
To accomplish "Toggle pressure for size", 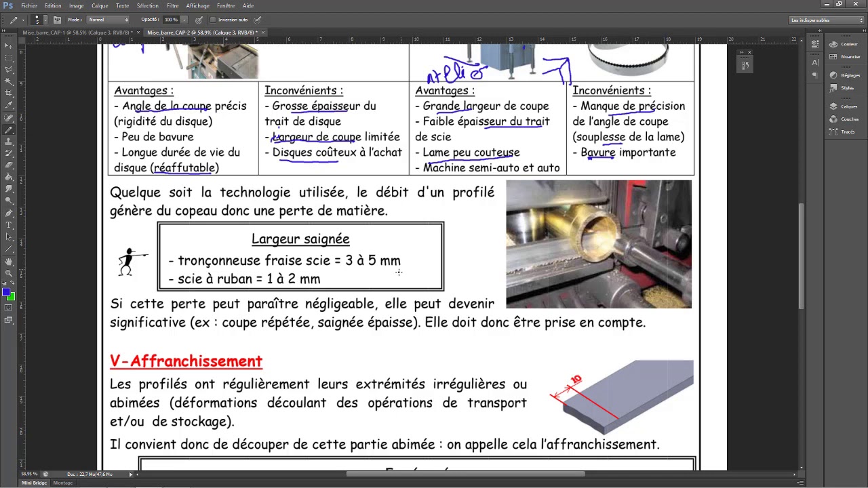I will (258, 20).
